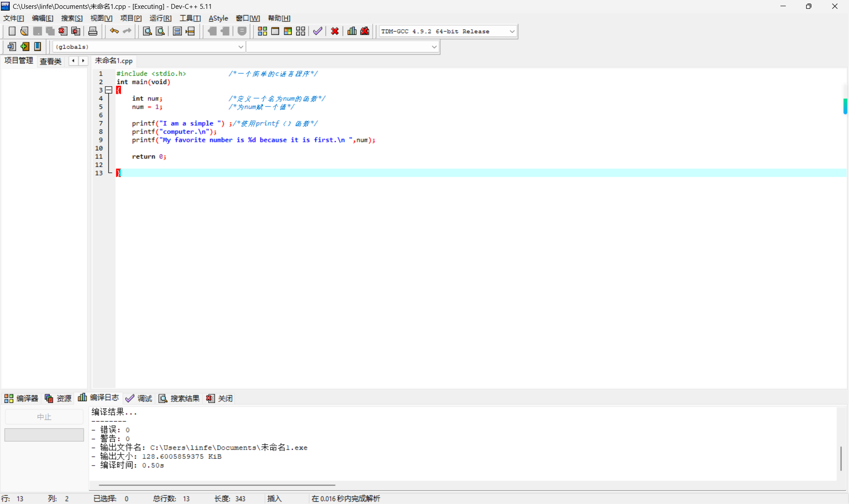The height and width of the screenshot is (504, 849).
Task: Click the New file toolbar icon
Action: coord(12,31)
